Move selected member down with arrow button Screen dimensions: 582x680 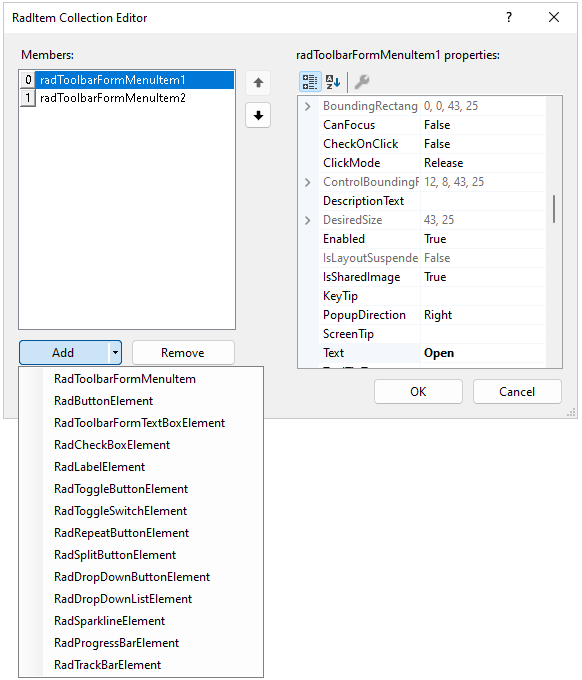point(258,115)
